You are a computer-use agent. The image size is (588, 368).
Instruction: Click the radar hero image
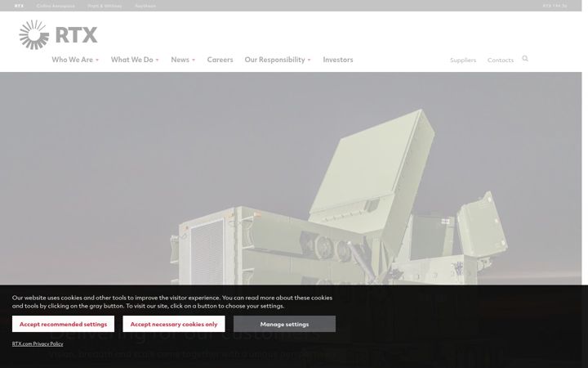point(291,178)
